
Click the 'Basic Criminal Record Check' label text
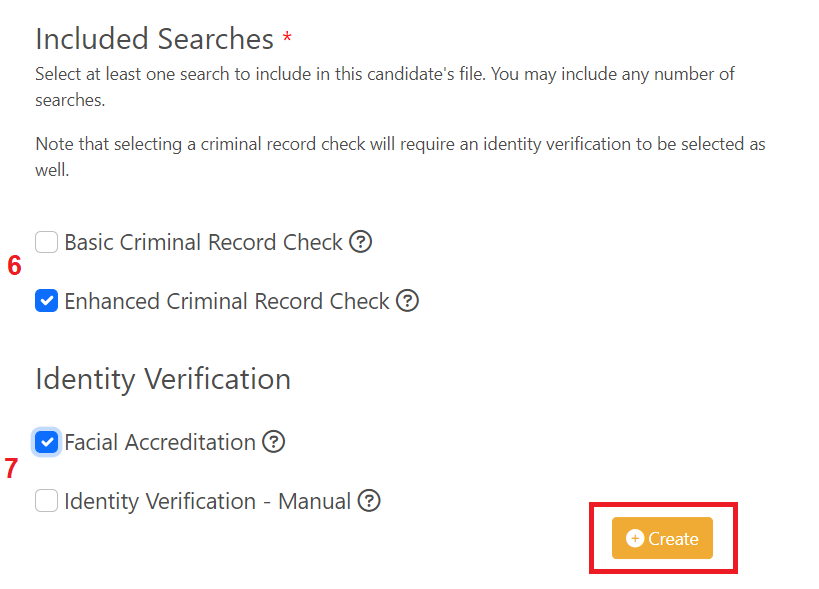(x=203, y=242)
